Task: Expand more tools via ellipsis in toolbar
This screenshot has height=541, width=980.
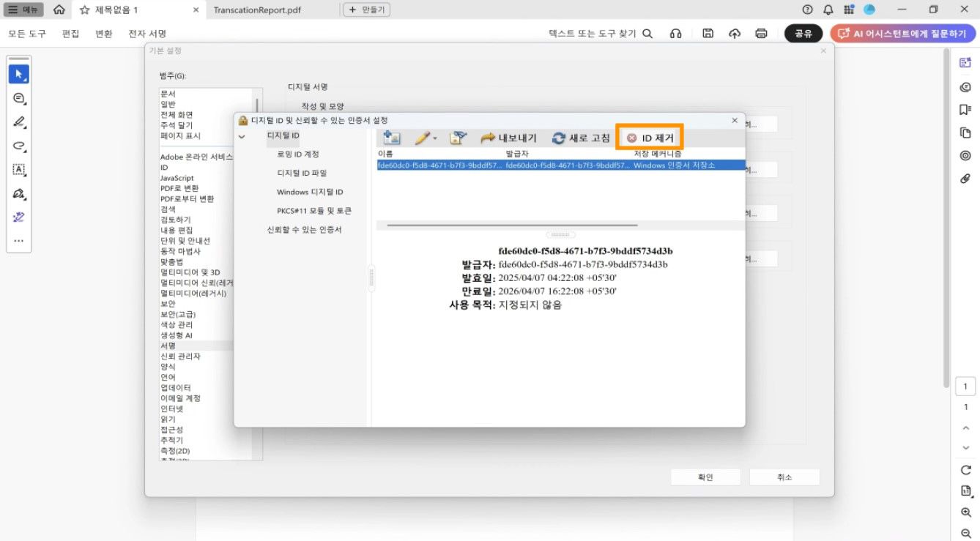Action: tap(19, 240)
